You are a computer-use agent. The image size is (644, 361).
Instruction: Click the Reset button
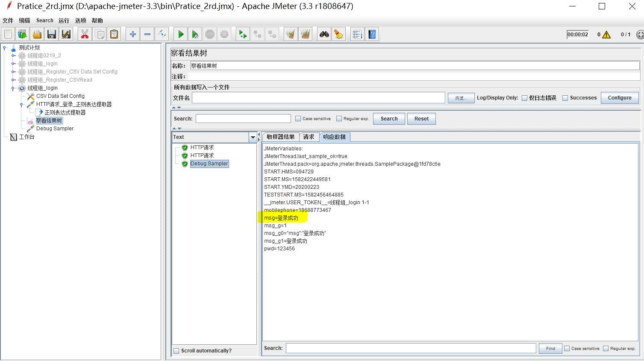coord(421,119)
